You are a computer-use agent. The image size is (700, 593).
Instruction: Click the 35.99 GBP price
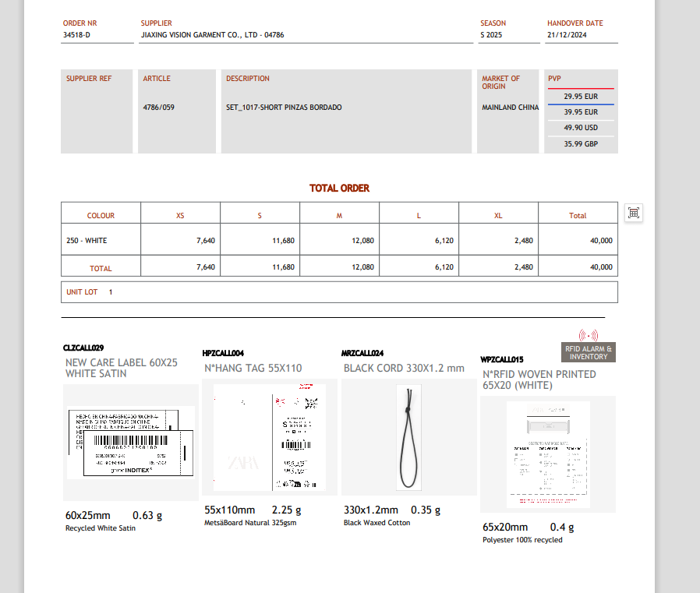coord(581,144)
